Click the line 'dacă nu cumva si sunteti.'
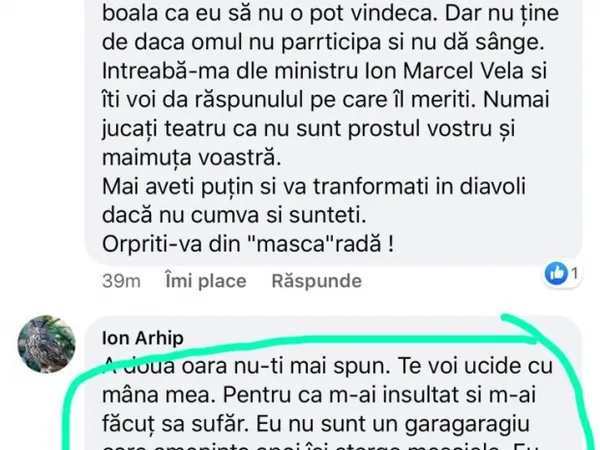 [x=234, y=215]
